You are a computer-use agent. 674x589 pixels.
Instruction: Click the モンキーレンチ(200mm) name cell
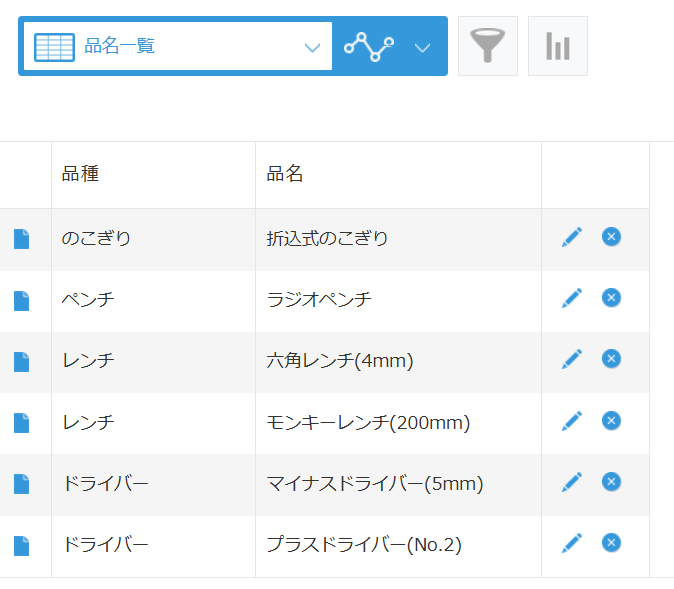click(398, 423)
